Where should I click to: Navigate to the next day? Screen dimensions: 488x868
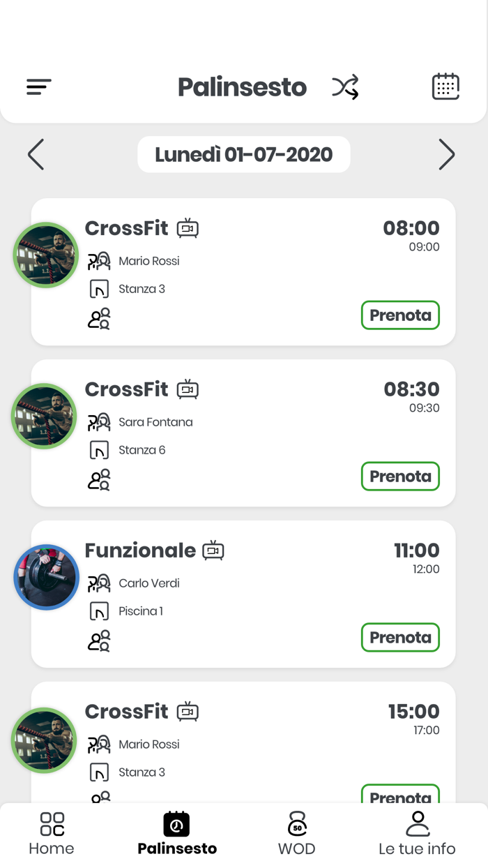447,154
